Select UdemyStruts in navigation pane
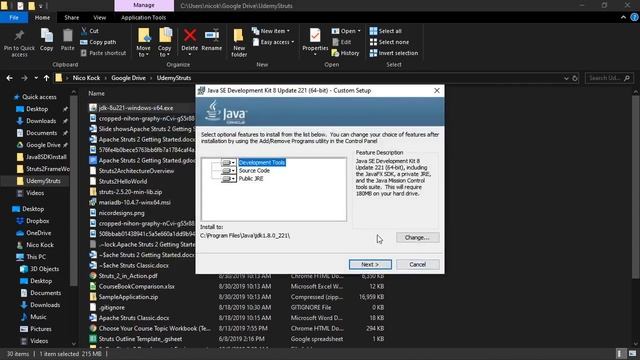Image resolution: width=640 pixels, height=360 pixels. coord(43,181)
